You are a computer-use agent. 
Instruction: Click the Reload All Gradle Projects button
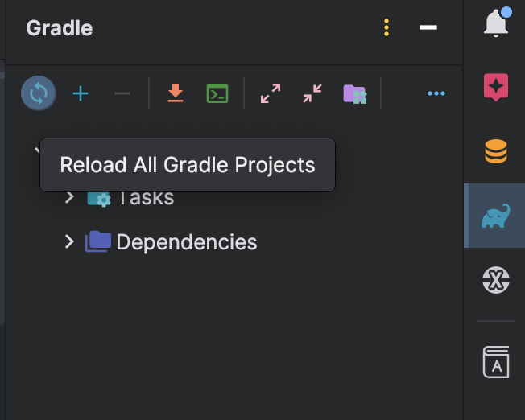(x=39, y=93)
